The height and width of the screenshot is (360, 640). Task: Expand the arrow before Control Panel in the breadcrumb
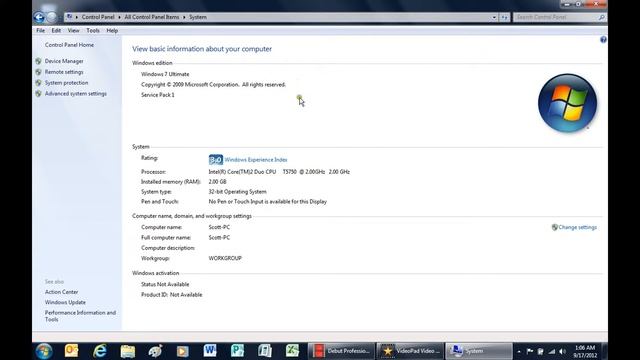pyautogui.click(x=77, y=17)
